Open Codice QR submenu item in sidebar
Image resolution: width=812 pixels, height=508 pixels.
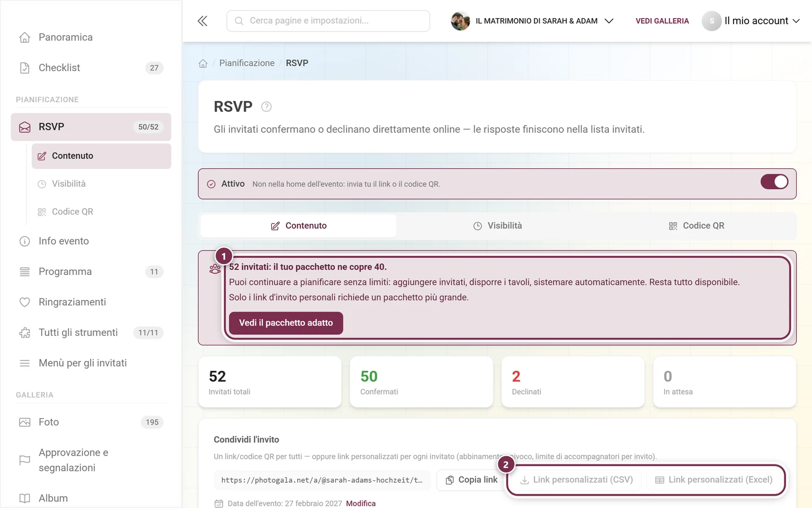click(x=101, y=212)
